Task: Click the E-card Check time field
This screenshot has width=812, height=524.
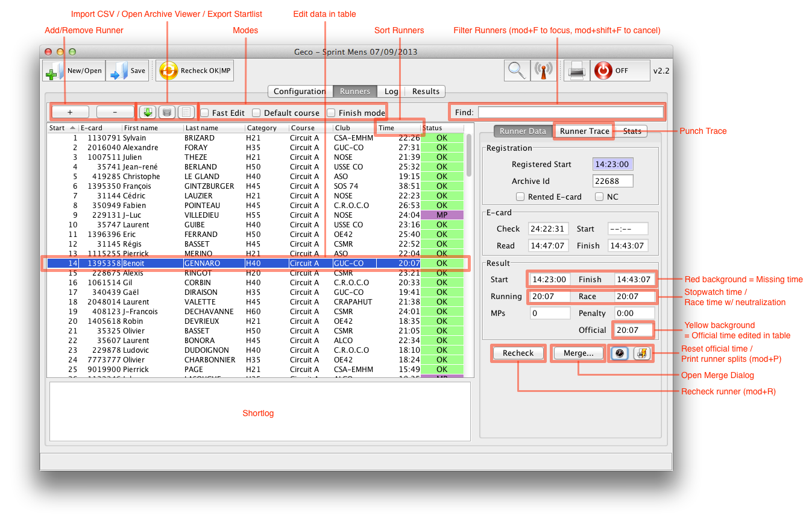Action: pyautogui.click(x=549, y=229)
